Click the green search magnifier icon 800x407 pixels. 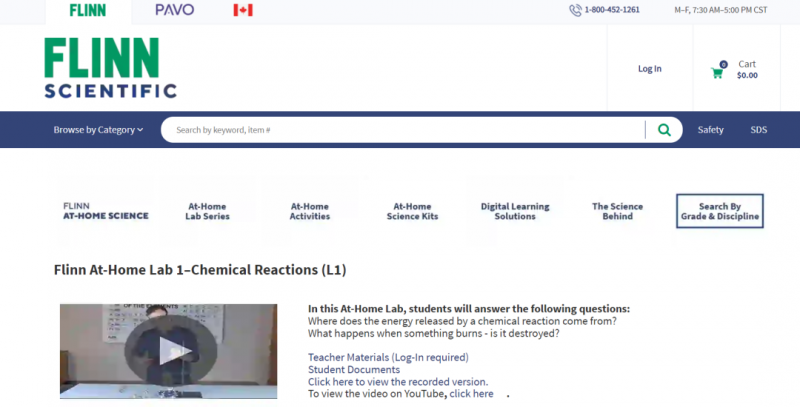[x=664, y=130]
